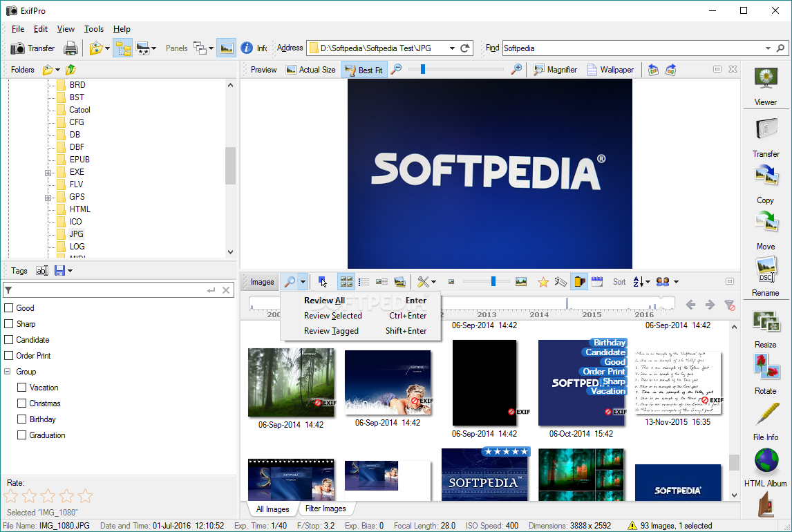The height and width of the screenshot is (532, 792).
Task: Zoom out the preview with the minus magnifier
Action: coord(397,69)
